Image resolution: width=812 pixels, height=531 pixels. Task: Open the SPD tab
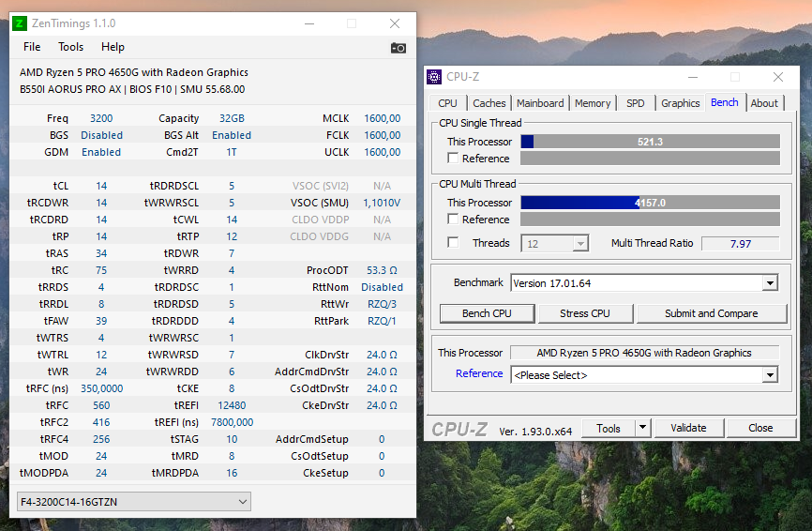(636, 103)
